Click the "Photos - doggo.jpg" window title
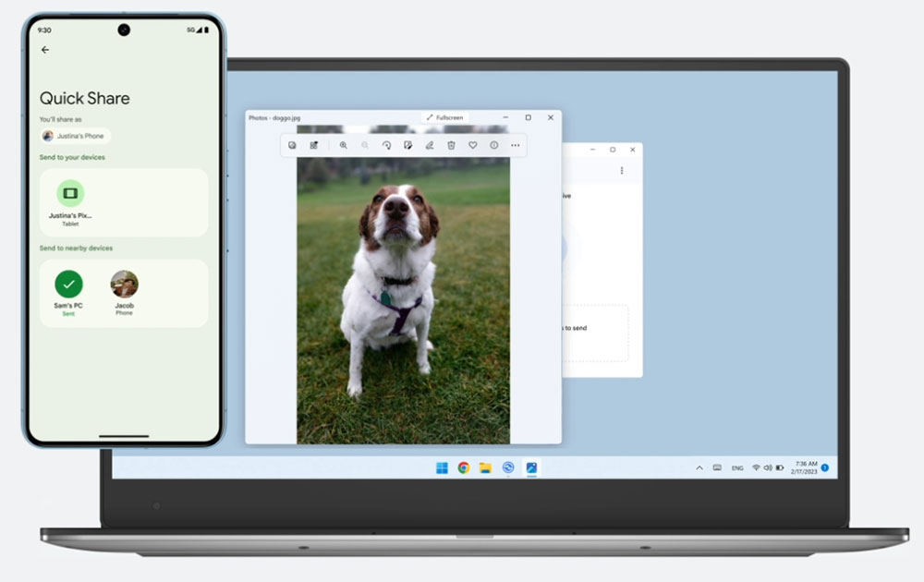924x582 pixels. tap(274, 118)
